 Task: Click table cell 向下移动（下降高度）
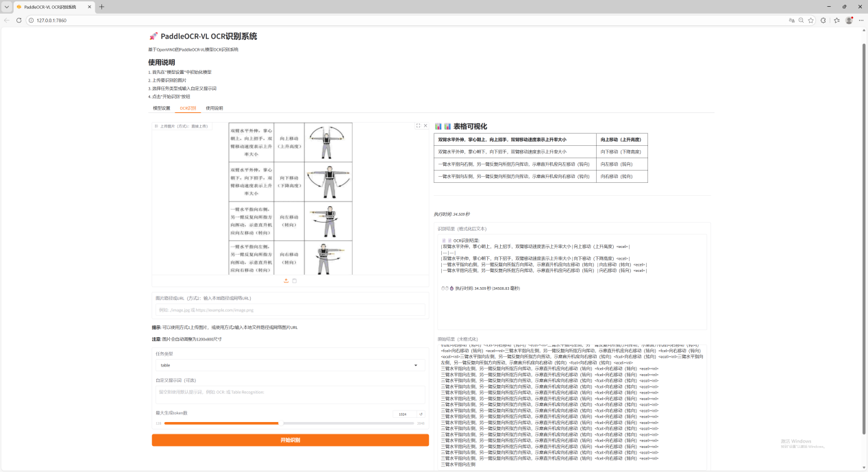pos(621,151)
